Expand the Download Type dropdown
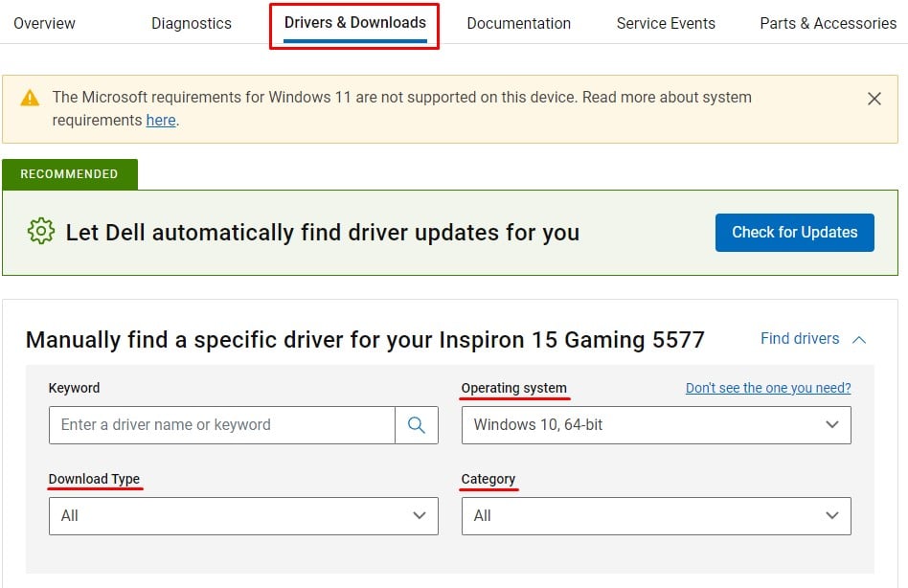This screenshot has height=588, width=908. [243, 515]
